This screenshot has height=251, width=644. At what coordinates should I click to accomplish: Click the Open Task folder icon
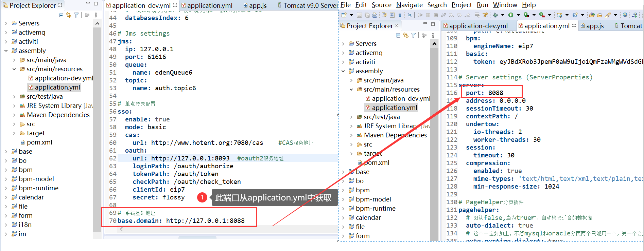(599, 15)
